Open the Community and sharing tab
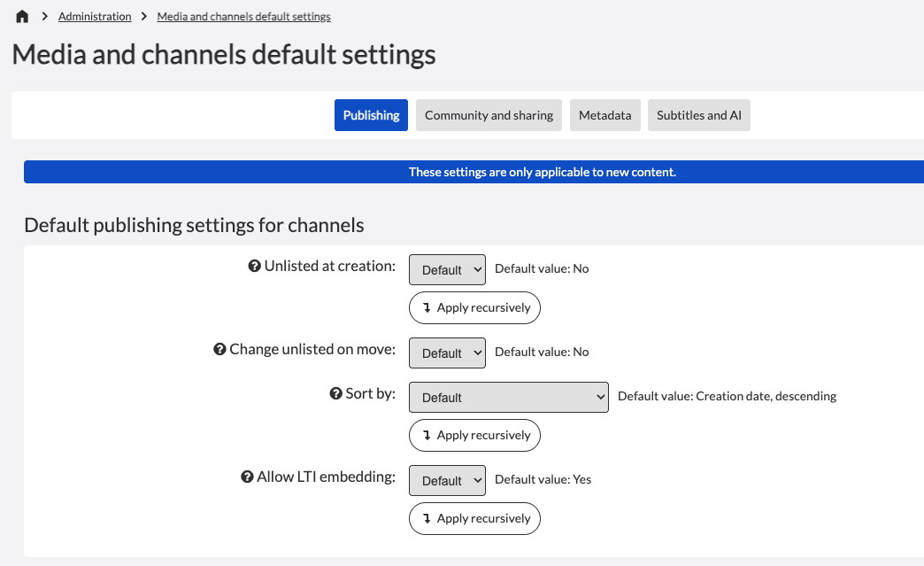924x566 pixels. (x=489, y=115)
